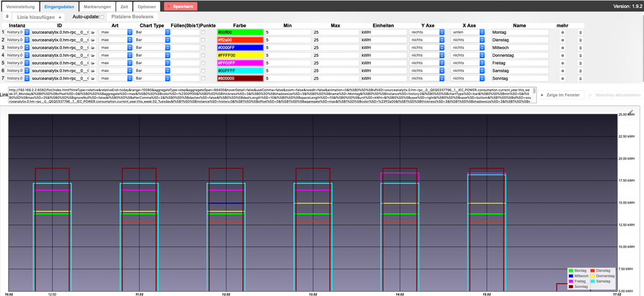The image size is (644, 296).
Task: Delete the Freitag line with trash icon
Action: pos(580,63)
